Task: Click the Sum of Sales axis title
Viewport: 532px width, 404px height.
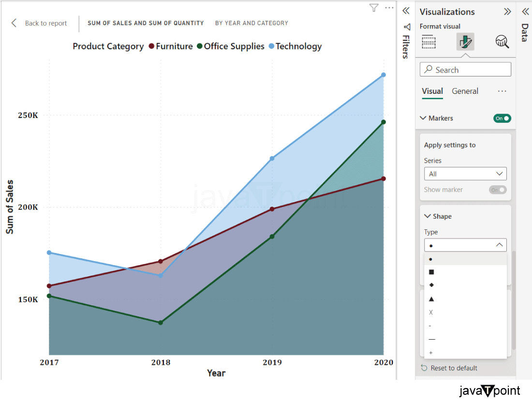Action: [10, 207]
